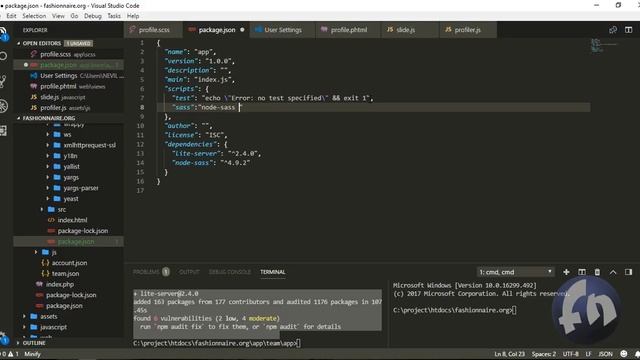This screenshot has width=640, height=360.
Task: Open the Tasks menu
Action: click(114, 16)
